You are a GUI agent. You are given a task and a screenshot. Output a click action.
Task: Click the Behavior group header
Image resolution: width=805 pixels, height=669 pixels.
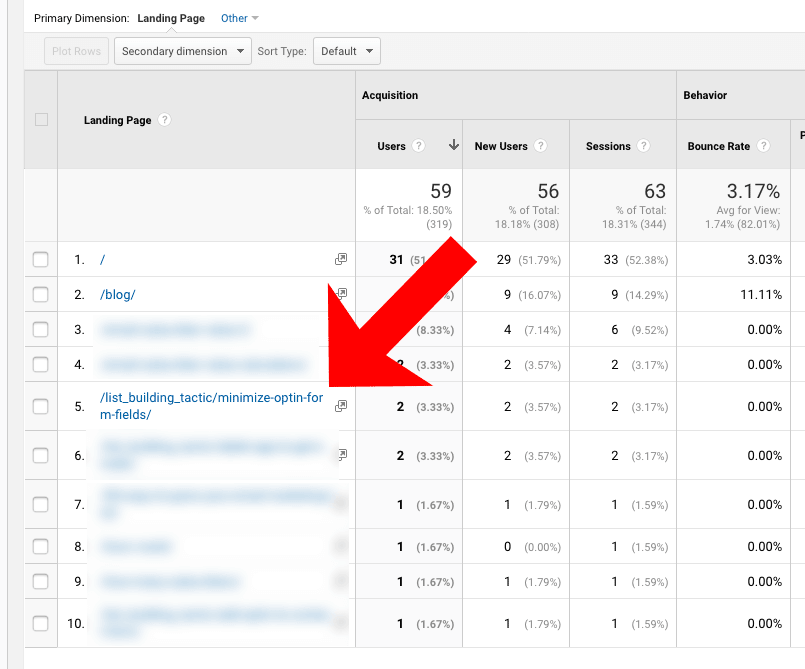[705, 95]
